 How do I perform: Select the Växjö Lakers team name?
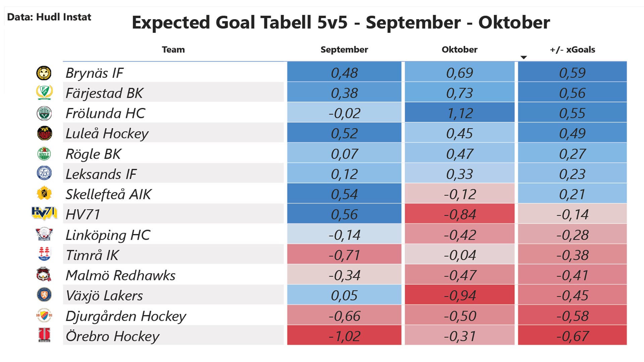pos(104,296)
